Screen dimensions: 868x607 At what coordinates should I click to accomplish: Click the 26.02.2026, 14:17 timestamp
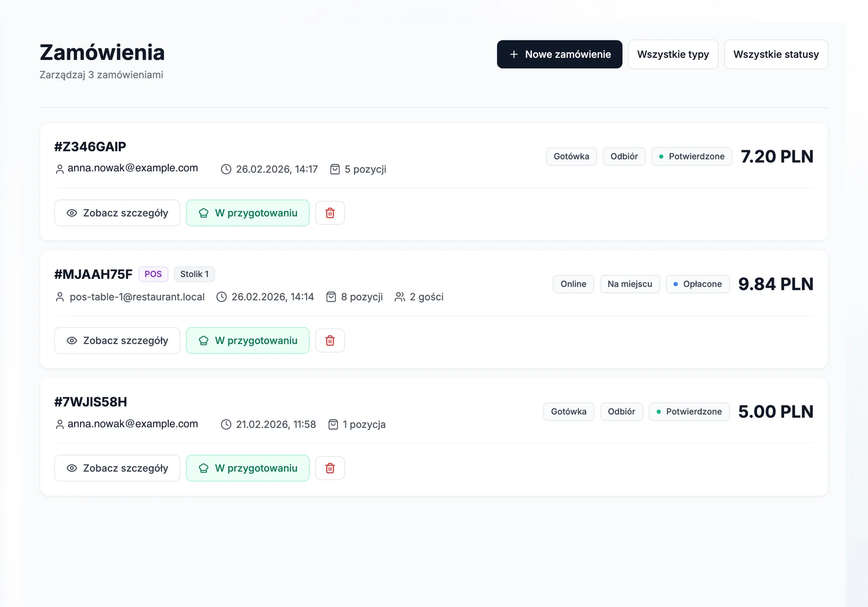(277, 169)
